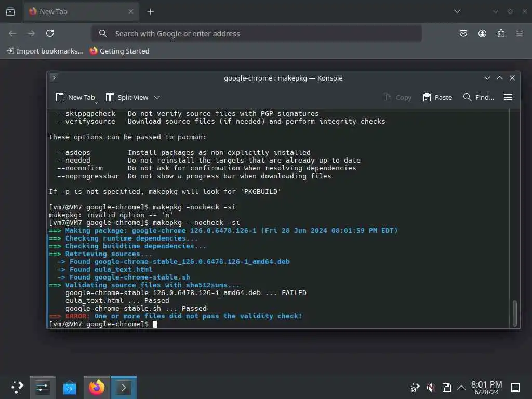This screenshot has width=532, height=399.
Task: Expand the Firefox list all tabs chevron
Action: 457,11
